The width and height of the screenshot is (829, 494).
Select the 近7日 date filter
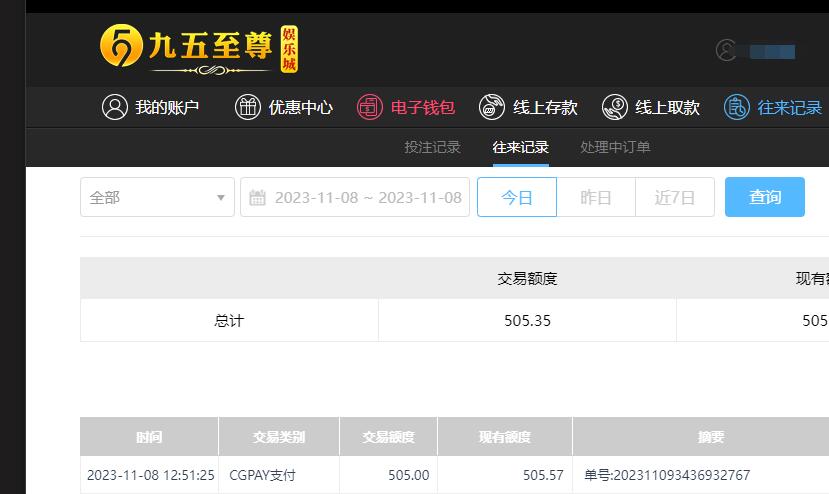675,197
